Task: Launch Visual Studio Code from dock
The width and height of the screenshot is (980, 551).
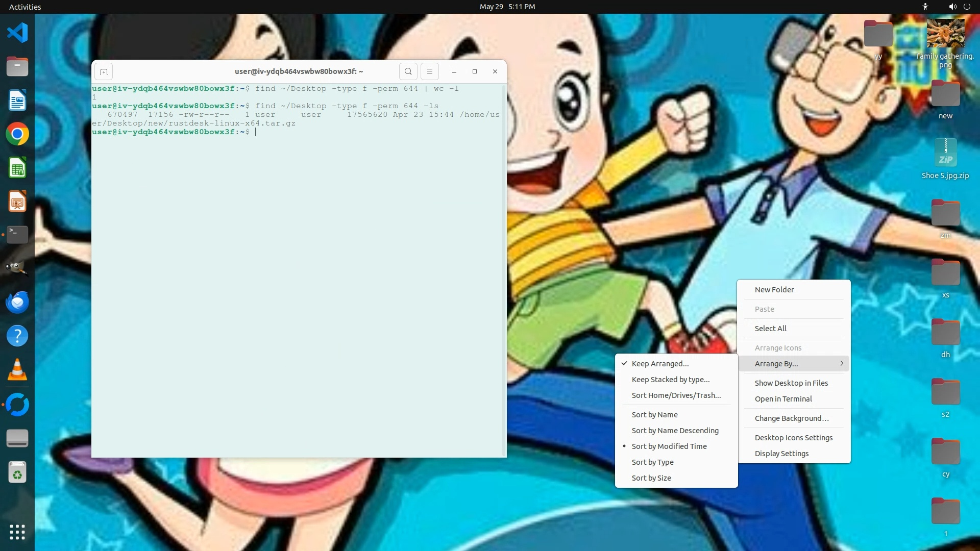Action: pos(17,33)
